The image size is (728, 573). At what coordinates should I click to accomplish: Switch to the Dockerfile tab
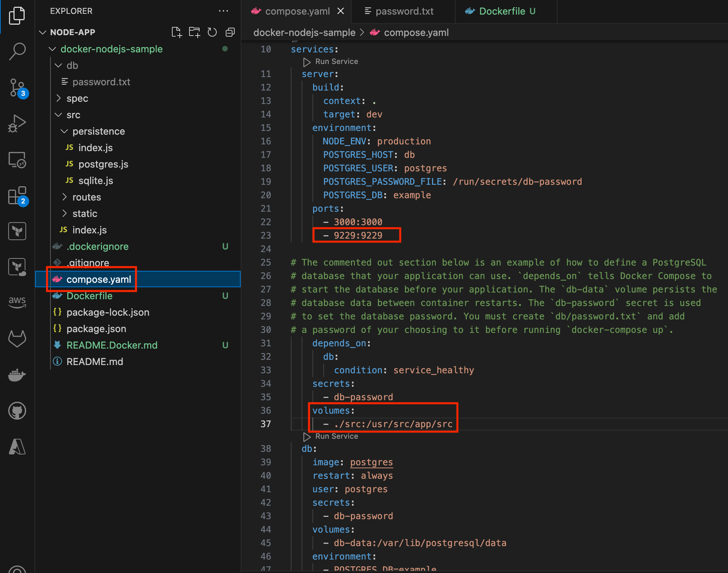coord(506,11)
